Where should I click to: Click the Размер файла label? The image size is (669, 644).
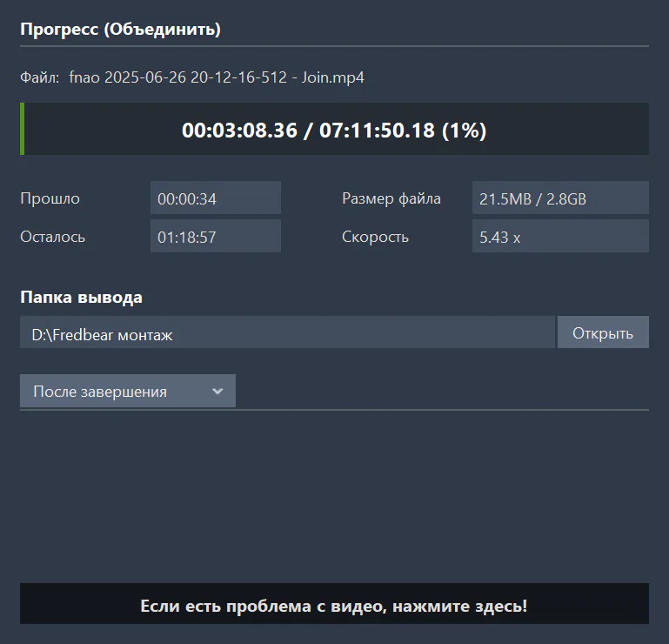click(391, 199)
